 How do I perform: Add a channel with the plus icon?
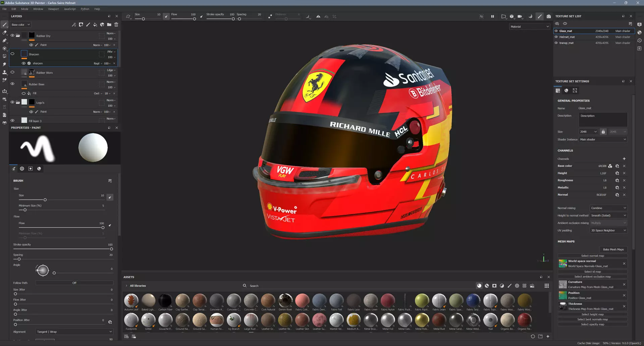(x=624, y=159)
